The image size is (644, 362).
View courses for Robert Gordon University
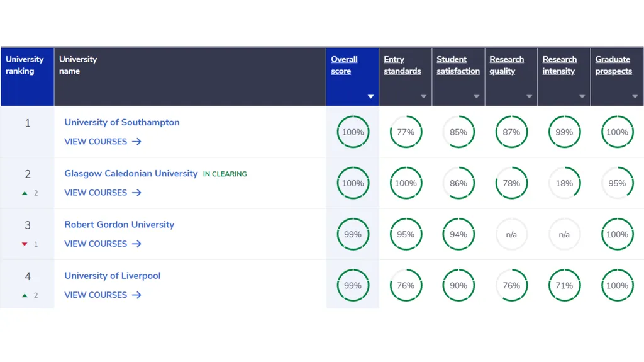pos(103,244)
